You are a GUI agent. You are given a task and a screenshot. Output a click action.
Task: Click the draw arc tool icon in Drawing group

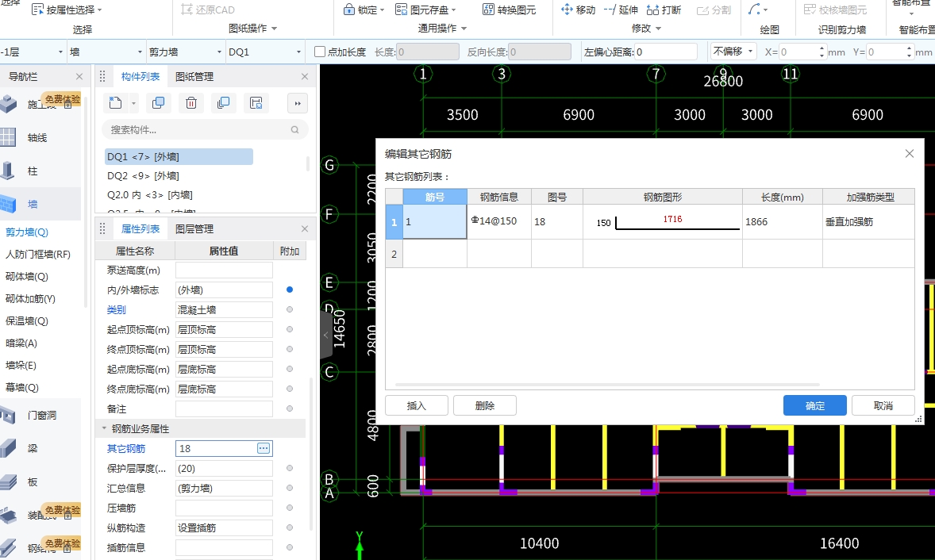(754, 9)
